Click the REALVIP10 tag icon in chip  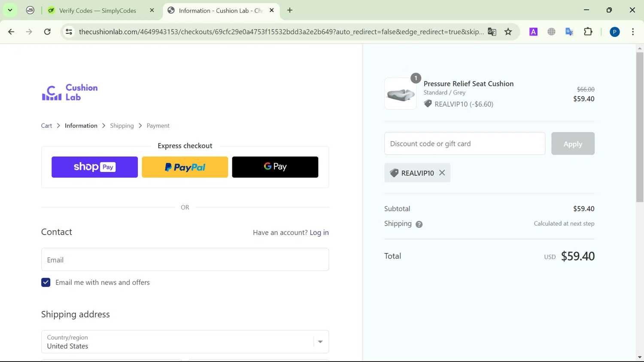tap(394, 173)
